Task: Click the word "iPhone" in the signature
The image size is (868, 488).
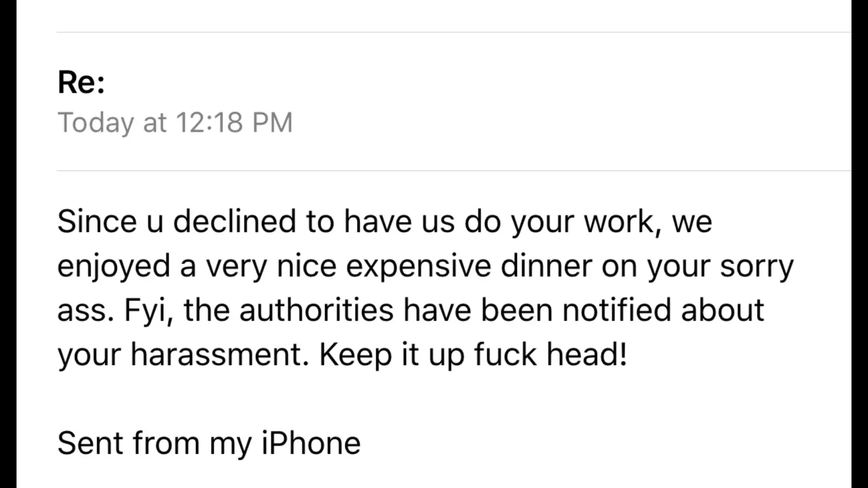Action: 311,443
